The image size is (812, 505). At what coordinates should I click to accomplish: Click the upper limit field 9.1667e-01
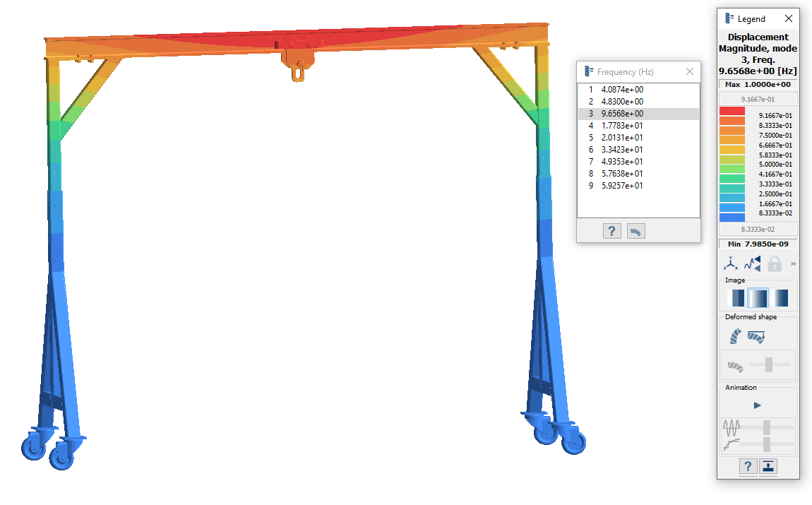(758, 99)
